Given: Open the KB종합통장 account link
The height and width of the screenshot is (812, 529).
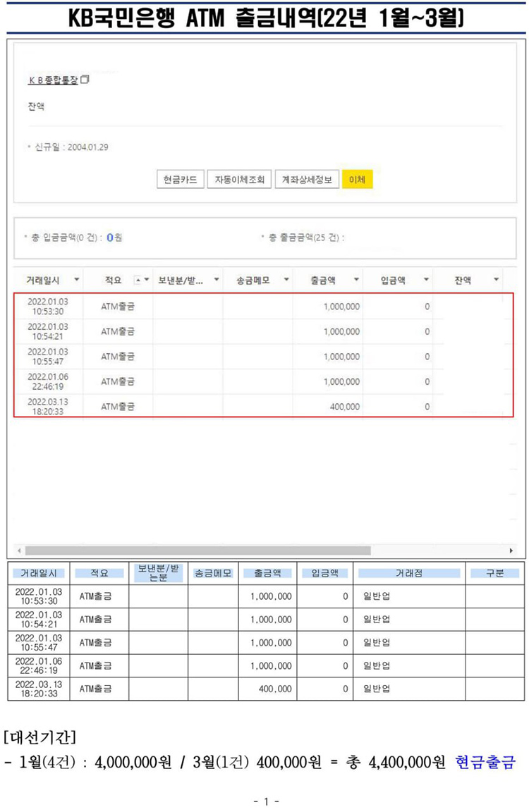Looking at the screenshot, I should pos(53,80).
